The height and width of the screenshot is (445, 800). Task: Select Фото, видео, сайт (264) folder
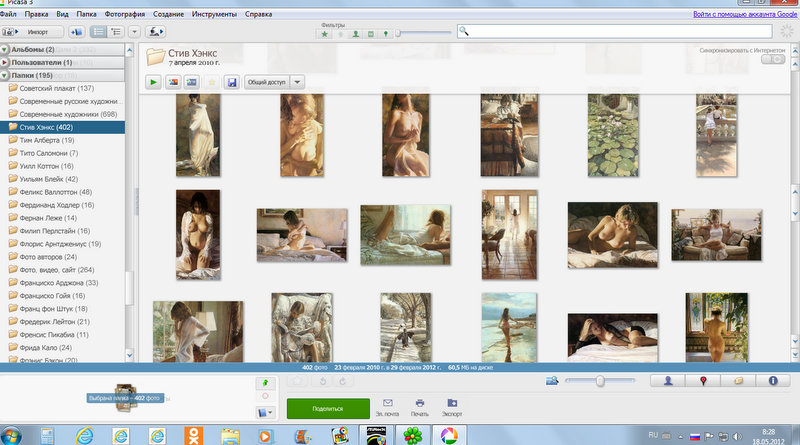point(62,269)
